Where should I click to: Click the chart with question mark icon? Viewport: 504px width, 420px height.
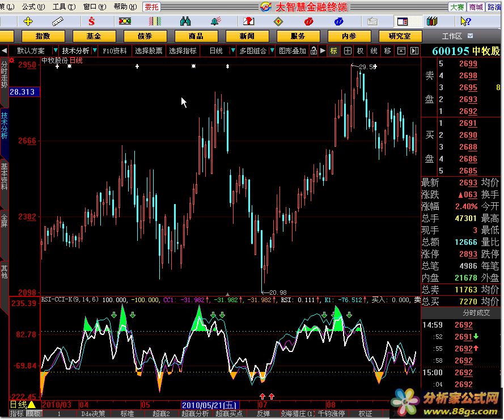click(248, 22)
